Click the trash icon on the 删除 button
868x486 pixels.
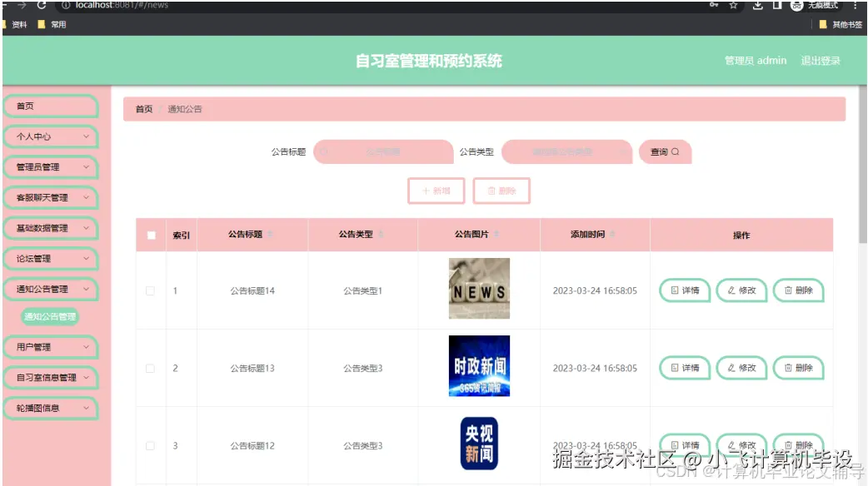click(492, 191)
